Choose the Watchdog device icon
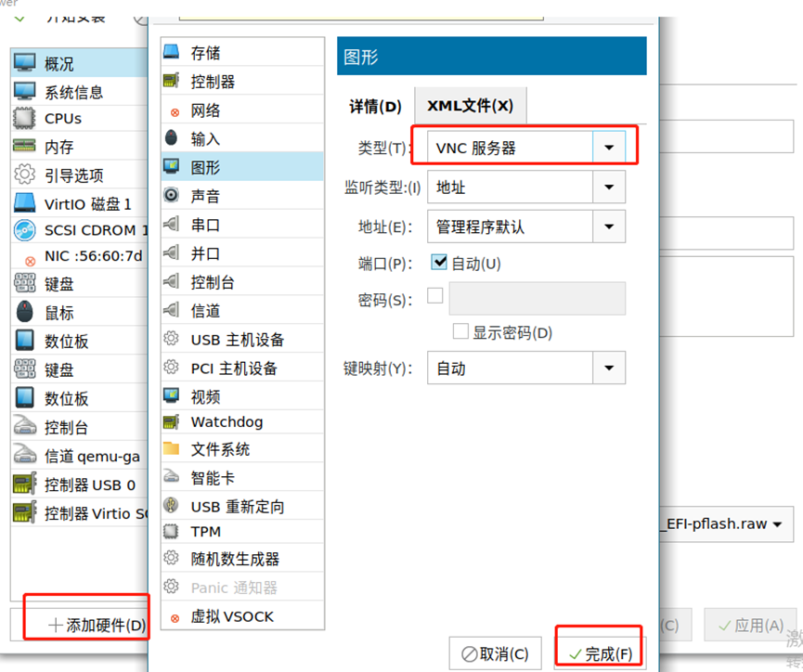This screenshot has width=803, height=672. tap(172, 422)
